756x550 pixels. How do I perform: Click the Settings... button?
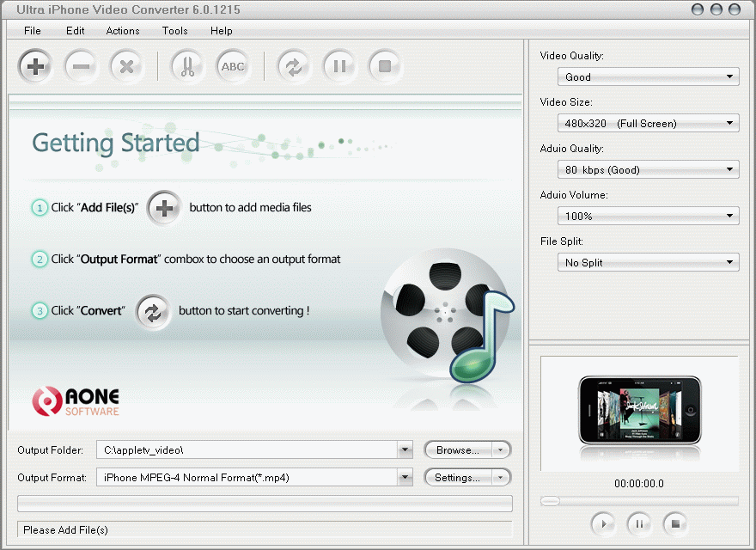pos(458,478)
